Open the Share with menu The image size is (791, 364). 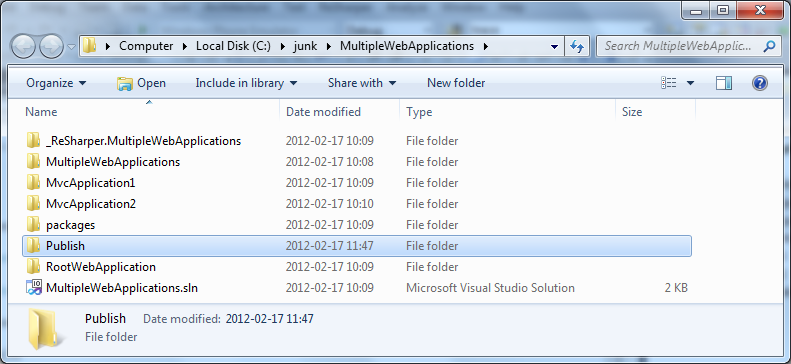(362, 83)
